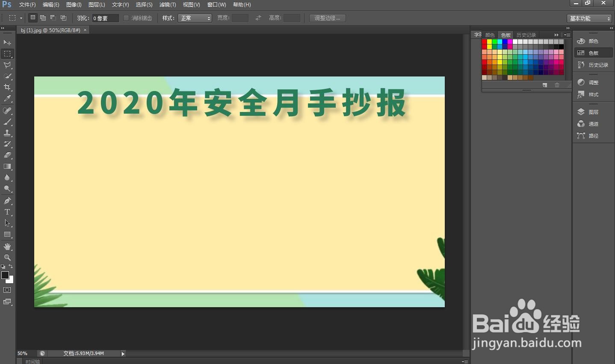Enable the 消除锯齿 anti-alias checkbox

pyautogui.click(x=126, y=18)
